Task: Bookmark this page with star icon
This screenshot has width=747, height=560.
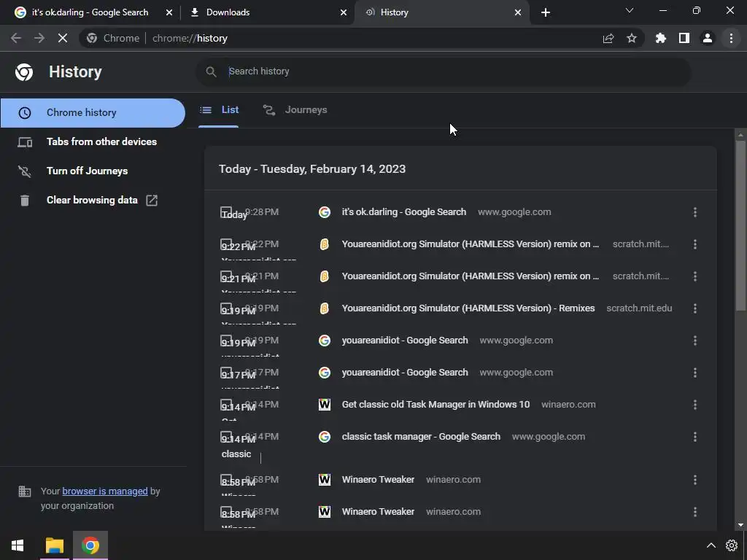Action: (632, 38)
